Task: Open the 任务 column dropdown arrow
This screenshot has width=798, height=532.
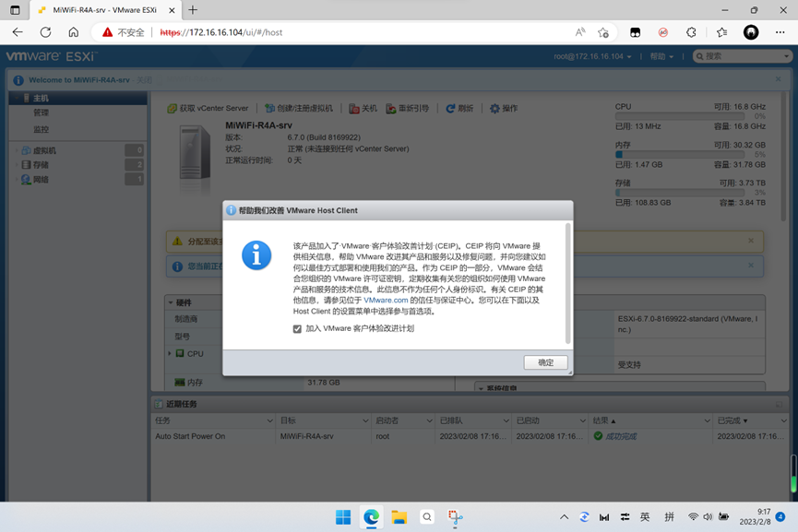Action: [x=269, y=421]
